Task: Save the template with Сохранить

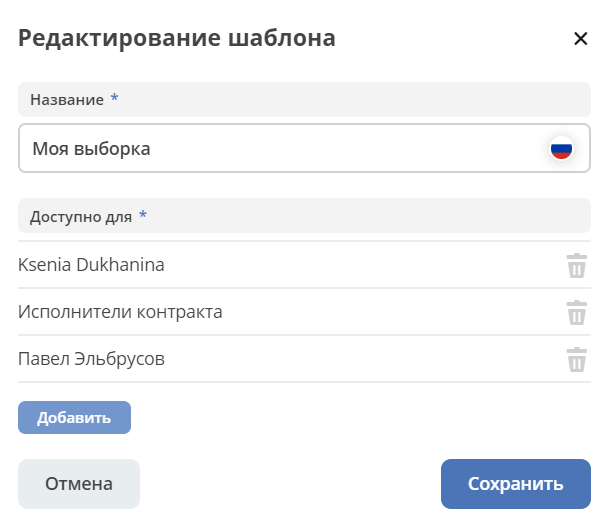Action: click(516, 484)
